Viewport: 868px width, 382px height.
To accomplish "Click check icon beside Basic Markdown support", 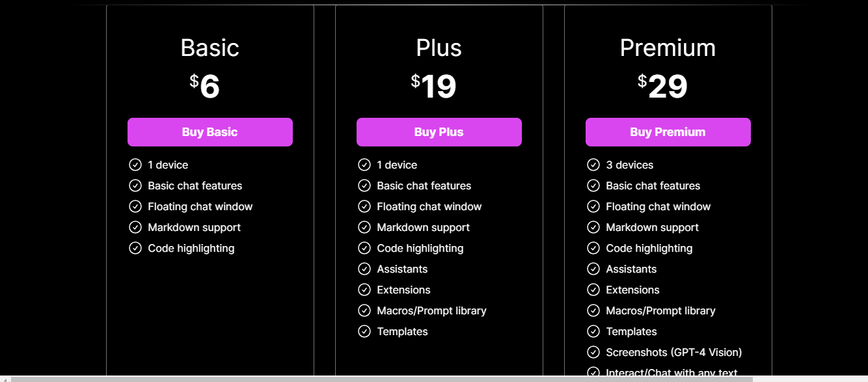I will 135,227.
